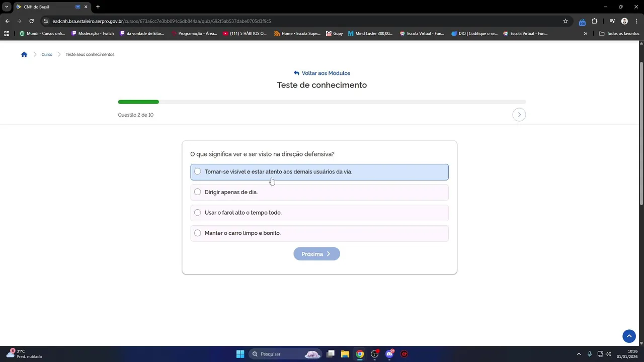Switch to the CNH do Brasil tab

coord(51,7)
